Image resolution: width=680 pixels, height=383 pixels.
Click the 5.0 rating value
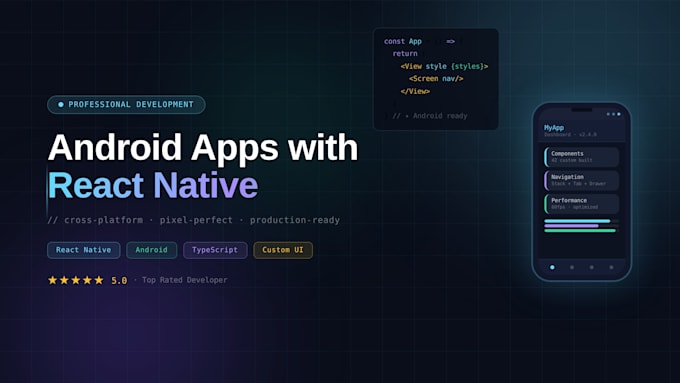pyautogui.click(x=119, y=280)
